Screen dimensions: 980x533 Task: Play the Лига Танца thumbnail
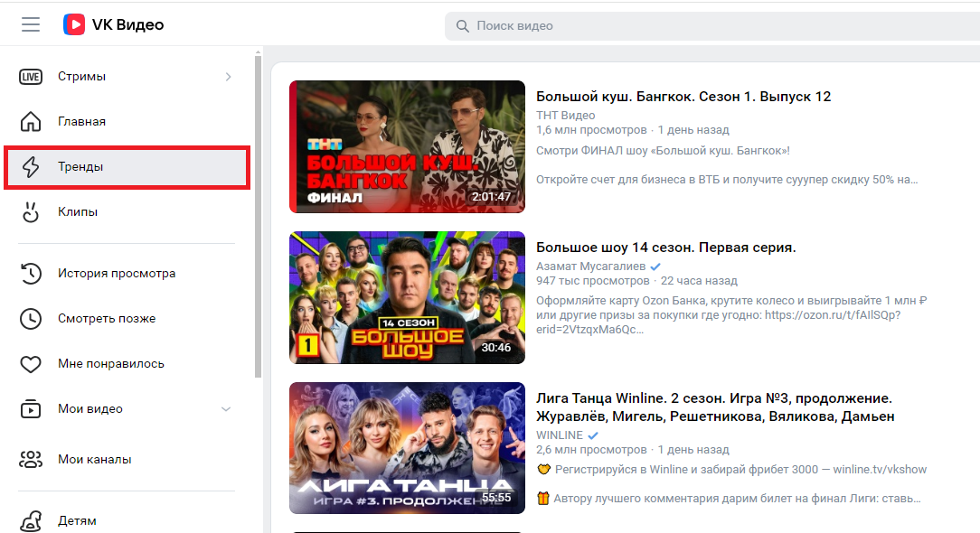coord(407,448)
